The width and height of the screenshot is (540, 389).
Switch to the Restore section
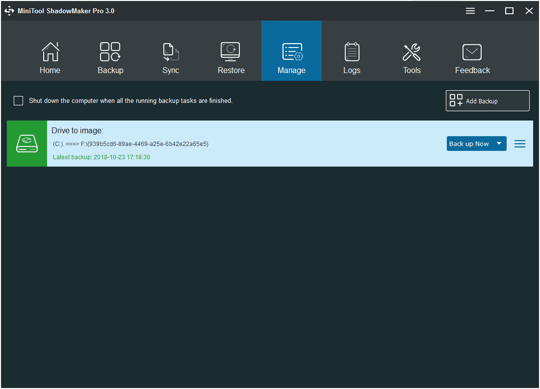click(231, 57)
